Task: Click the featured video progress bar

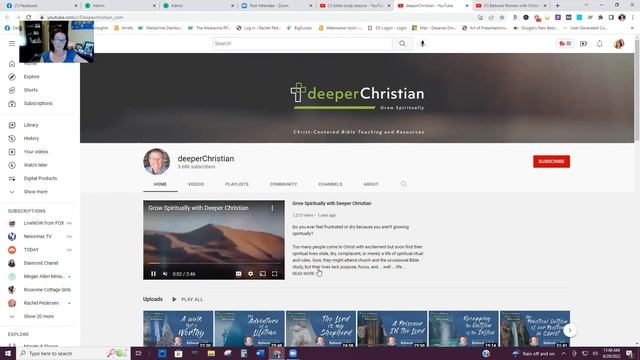Action: pyautogui.click(x=214, y=264)
